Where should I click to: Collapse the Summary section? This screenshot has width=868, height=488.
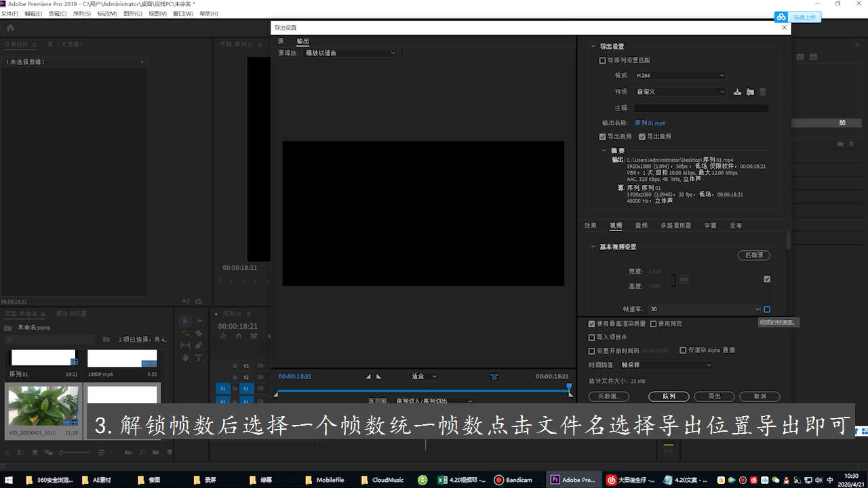[605, 150]
